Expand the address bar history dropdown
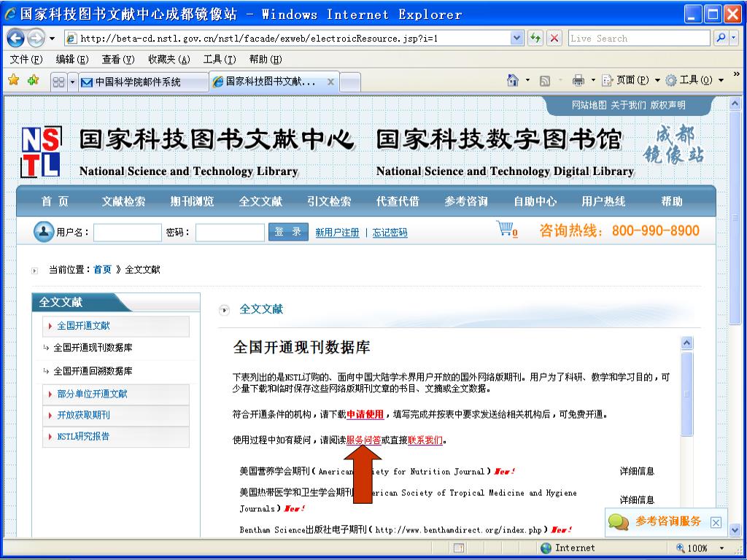 coord(517,38)
